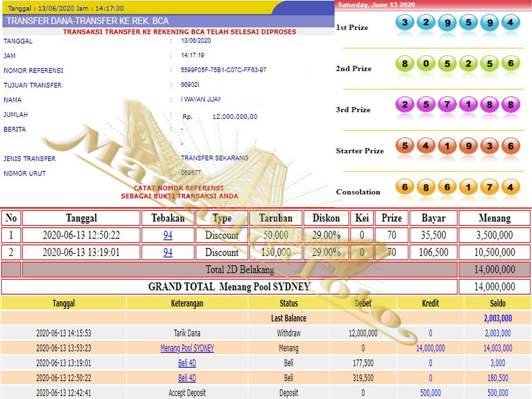This screenshot has width=532, height=399.
Task: Click the Tarik Dana description
Action: click(187, 333)
